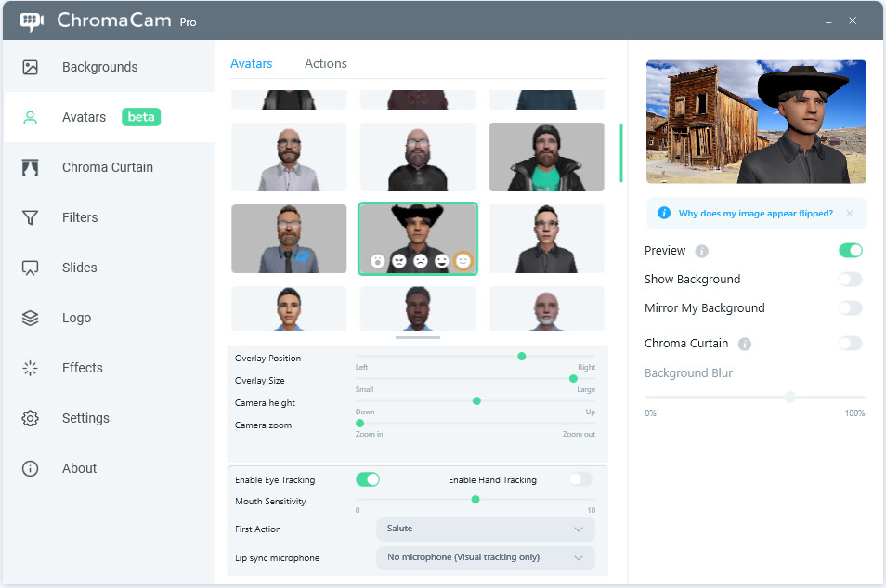Turn on Enable Hand Tracking
Screen dimensions: 886x588
580,479
